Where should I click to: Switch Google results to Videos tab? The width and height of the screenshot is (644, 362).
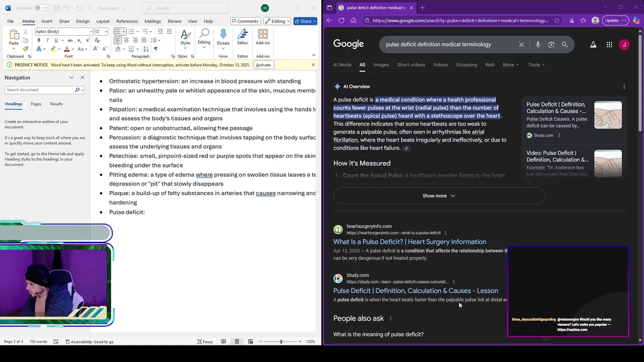click(440, 65)
